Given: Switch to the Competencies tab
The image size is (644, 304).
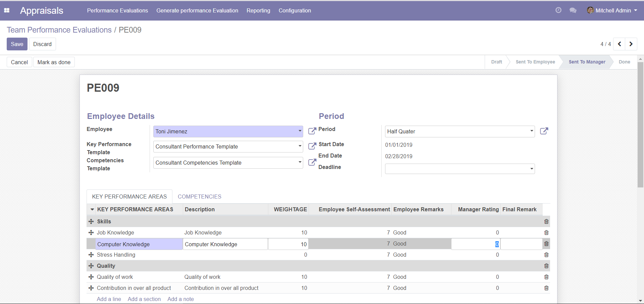Looking at the screenshot, I should pos(200,197).
